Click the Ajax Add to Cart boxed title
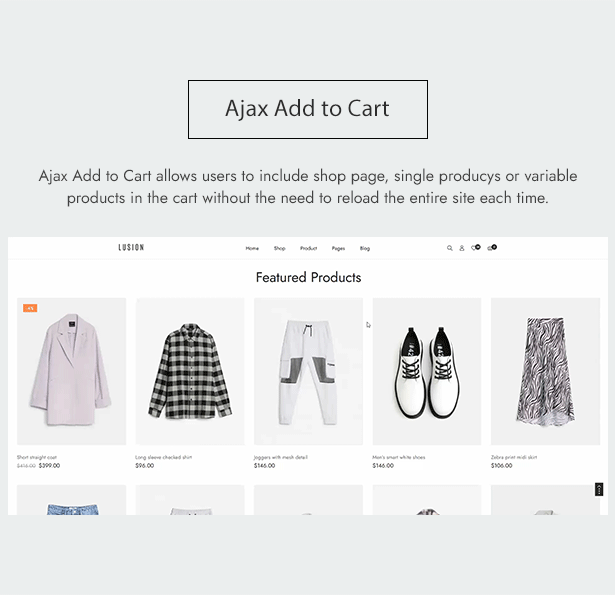Viewport: 615px width, 595px height. click(308, 109)
